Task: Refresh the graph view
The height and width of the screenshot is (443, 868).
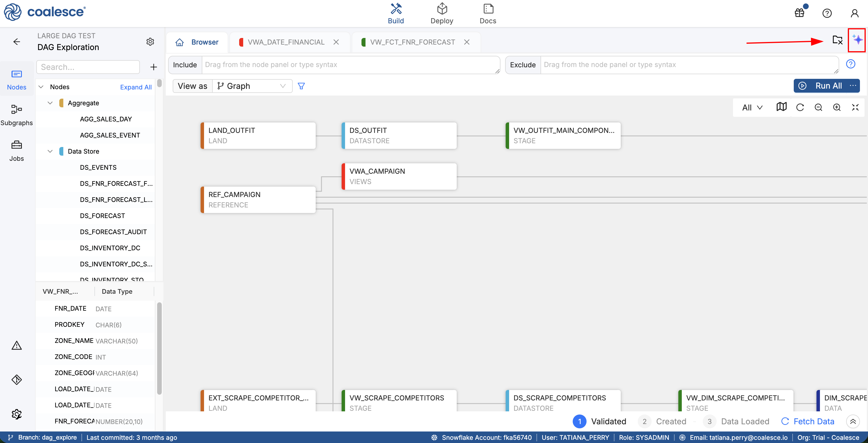Action: 800,107
